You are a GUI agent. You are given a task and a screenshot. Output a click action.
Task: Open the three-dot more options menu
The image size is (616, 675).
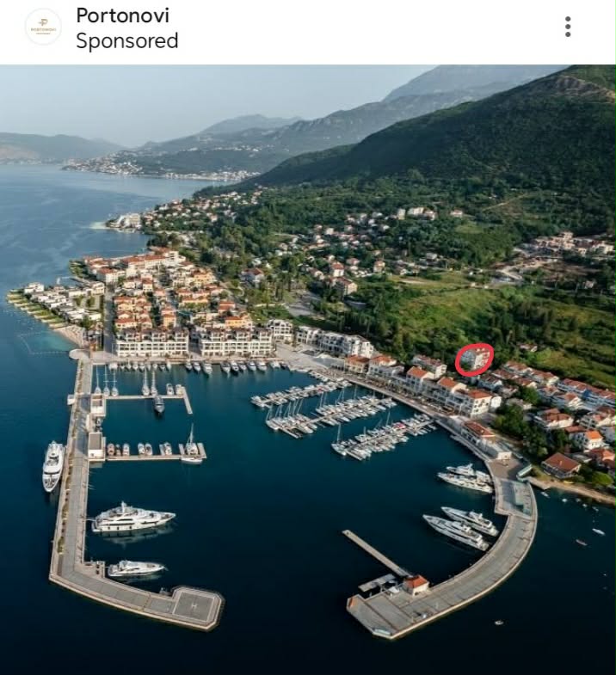click(568, 27)
